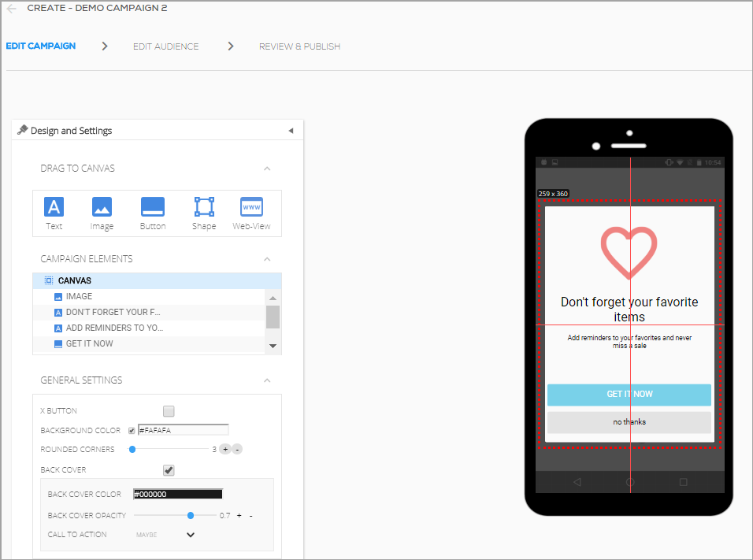Click the GET IT NOW preview button
Viewport: 753px width, 560px height.
click(629, 395)
